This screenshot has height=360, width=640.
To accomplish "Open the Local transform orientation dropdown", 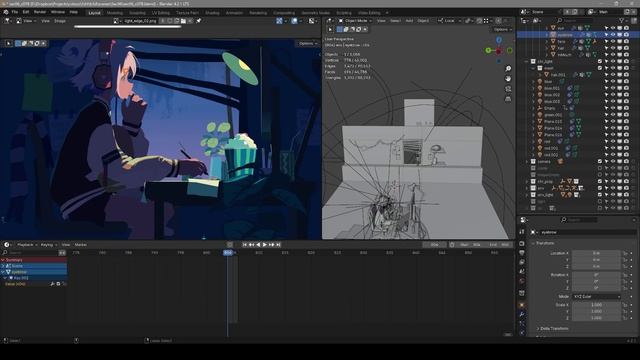I will tap(450, 20).
